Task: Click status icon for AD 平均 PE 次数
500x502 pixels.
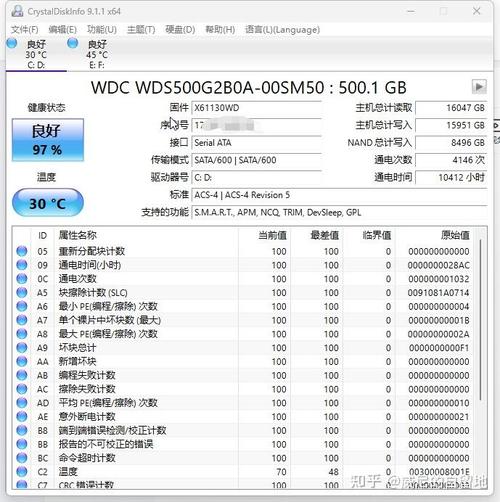Action: (x=22, y=403)
